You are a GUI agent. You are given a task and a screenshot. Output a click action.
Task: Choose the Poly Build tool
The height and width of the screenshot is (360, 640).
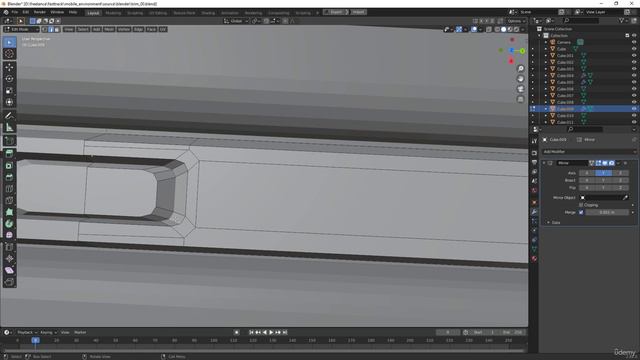point(9,212)
